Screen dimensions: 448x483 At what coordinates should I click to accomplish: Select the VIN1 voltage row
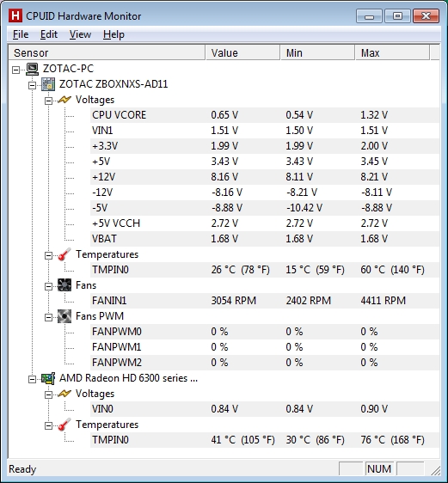265,131
